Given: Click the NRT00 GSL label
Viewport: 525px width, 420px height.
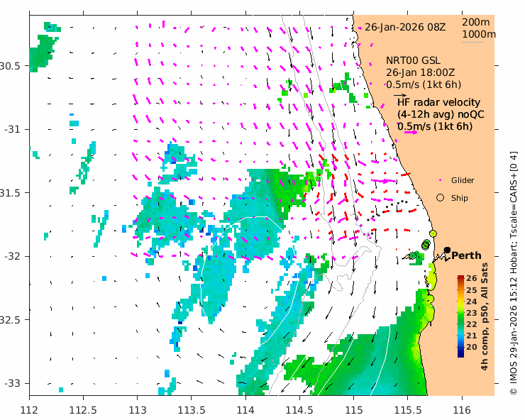Looking at the screenshot, I should click(413, 60).
